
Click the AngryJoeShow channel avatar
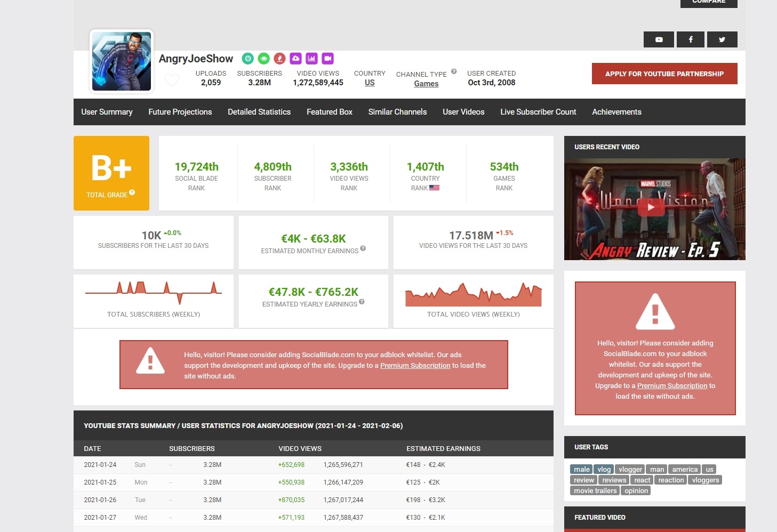click(x=122, y=61)
